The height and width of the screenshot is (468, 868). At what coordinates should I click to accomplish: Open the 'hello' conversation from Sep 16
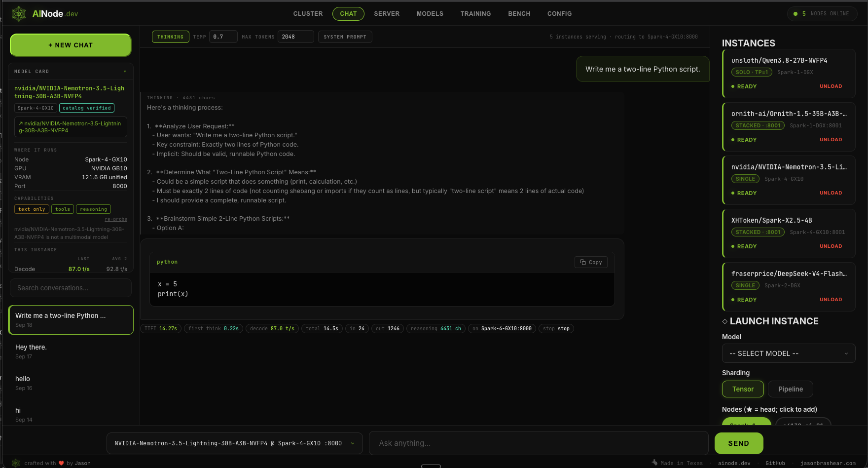71,383
